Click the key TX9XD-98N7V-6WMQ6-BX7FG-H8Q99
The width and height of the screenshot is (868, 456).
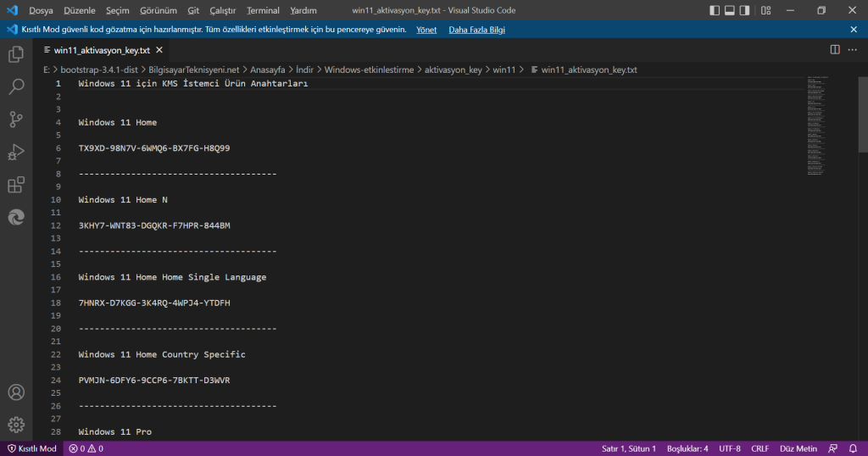pos(154,148)
